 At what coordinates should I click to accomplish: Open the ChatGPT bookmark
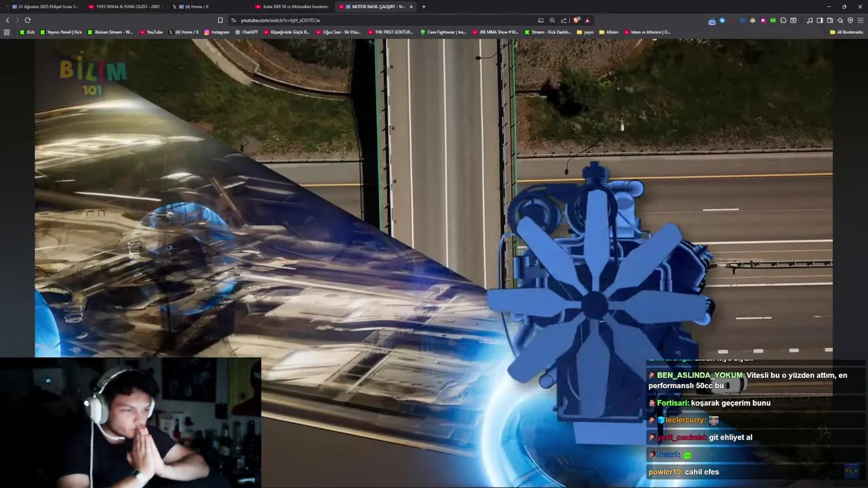(247, 32)
